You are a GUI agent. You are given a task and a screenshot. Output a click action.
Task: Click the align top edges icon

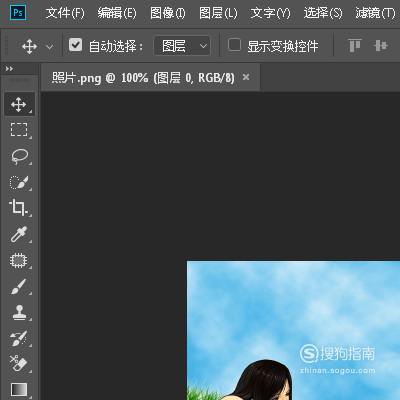(355, 46)
